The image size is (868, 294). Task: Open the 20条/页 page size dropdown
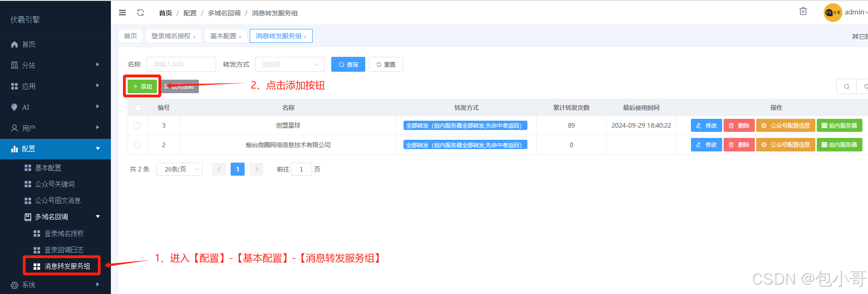tap(179, 169)
